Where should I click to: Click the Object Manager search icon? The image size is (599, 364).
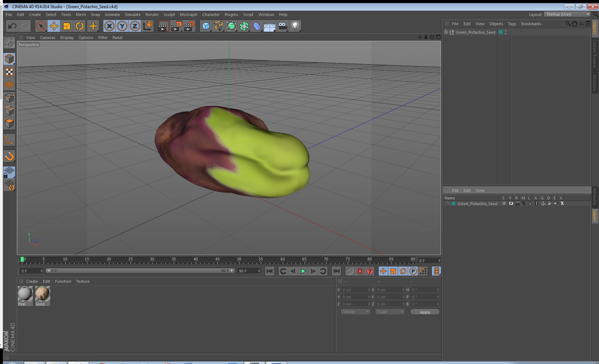click(x=568, y=24)
